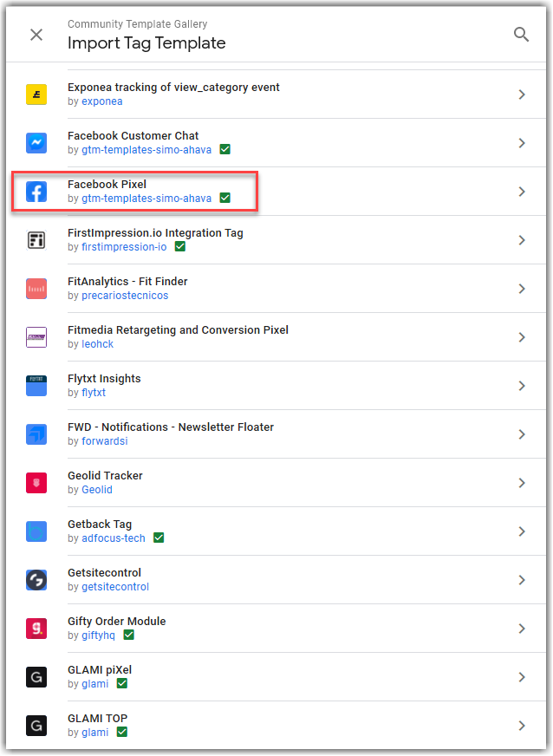The height and width of the screenshot is (756, 553).
Task: Click the FirstImpression.io template icon
Action: tap(36, 240)
